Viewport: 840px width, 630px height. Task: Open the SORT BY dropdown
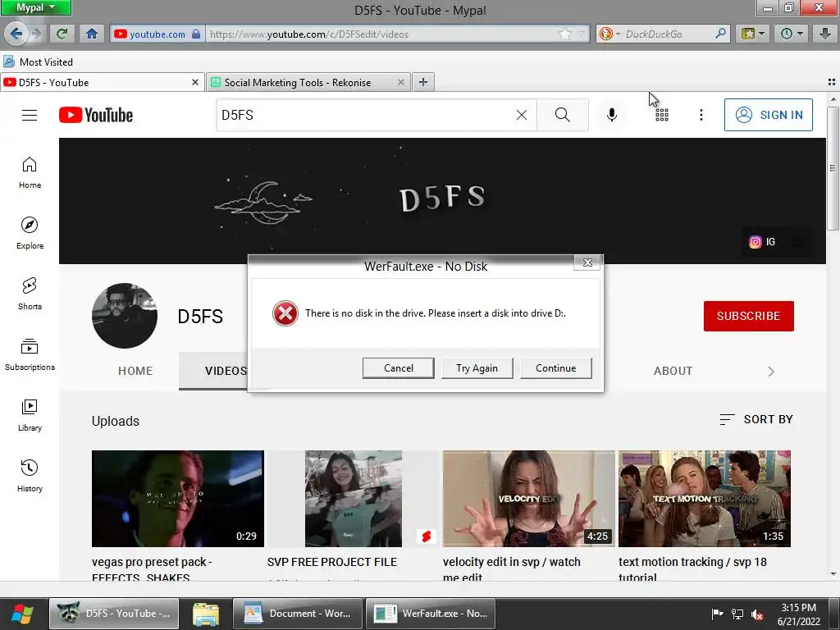pyautogui.click(x=756, y=419)
